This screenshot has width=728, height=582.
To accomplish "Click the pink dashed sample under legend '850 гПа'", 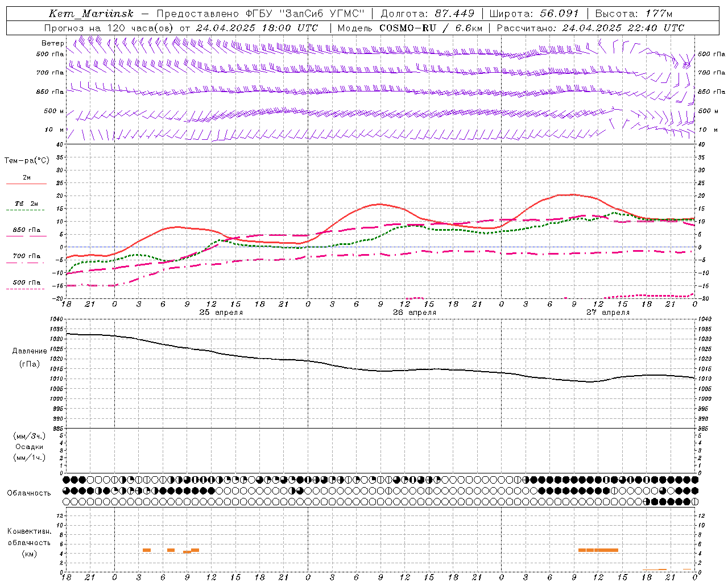I will click(26, 236).
